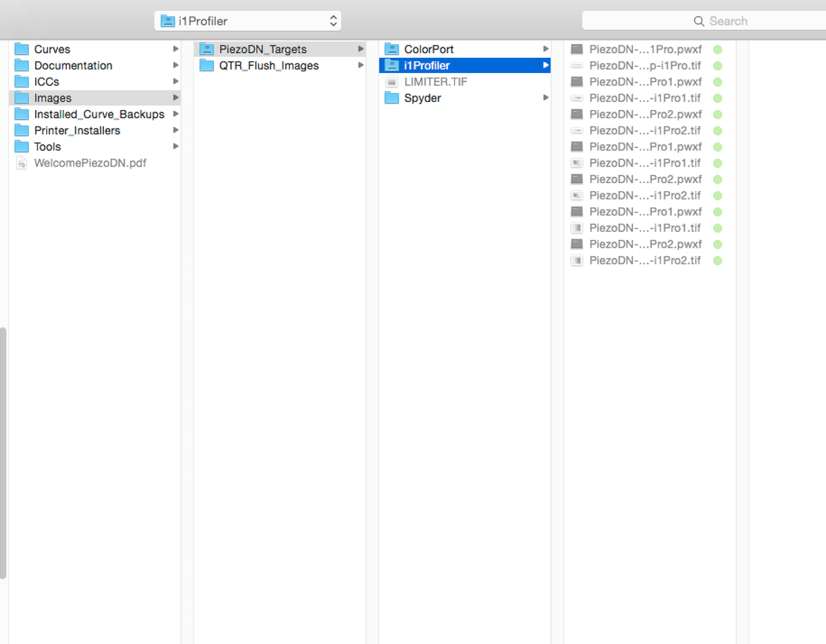Select the Spyder folder icon
This screenshot has height=644, width=826.
point(392,98)
